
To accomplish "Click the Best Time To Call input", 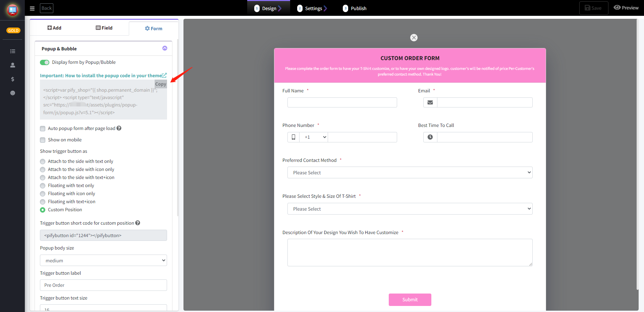I will coord(485,137).
